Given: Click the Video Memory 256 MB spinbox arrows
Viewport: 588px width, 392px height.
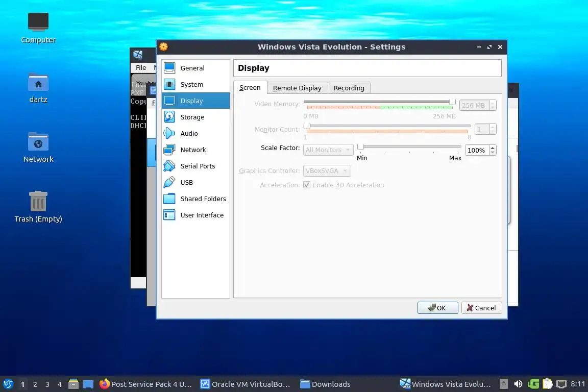Looking at the screenshot, I should (x=493, y=106).
